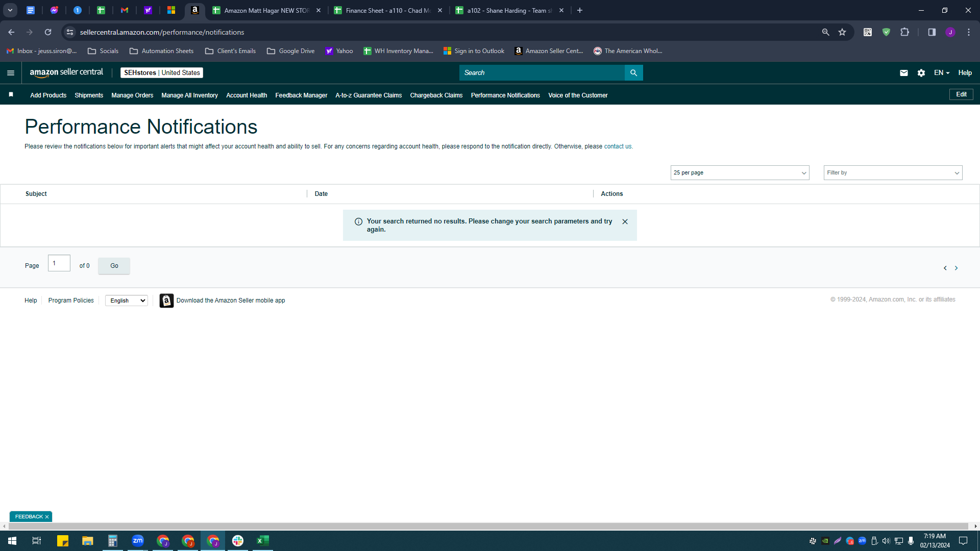The height and width of the screenshot is (551, 980).
Task: Dismiss the no results alert
Action: pyautogui.click(x=625, y=221)
